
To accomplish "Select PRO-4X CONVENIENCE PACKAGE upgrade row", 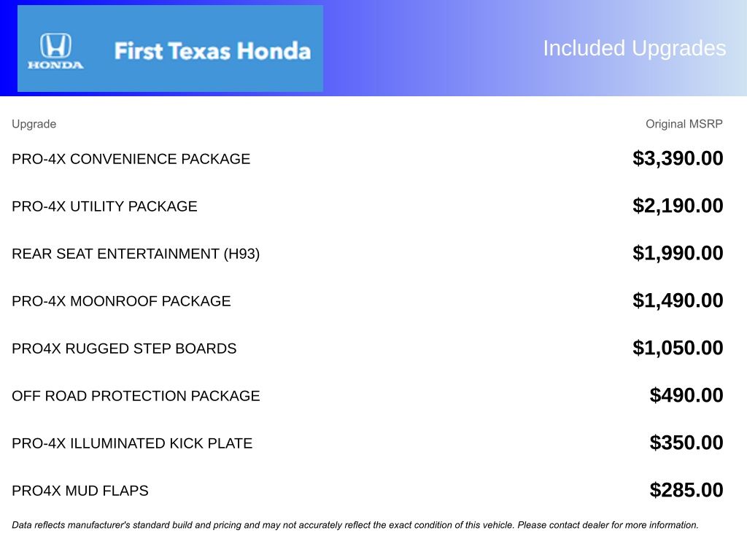I will pos(131,159).
